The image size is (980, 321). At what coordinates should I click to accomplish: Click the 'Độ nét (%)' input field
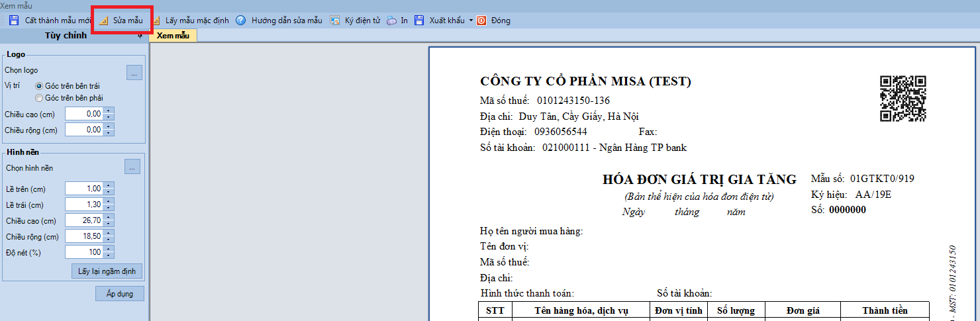pyautogui.click(x=84, y=252)
